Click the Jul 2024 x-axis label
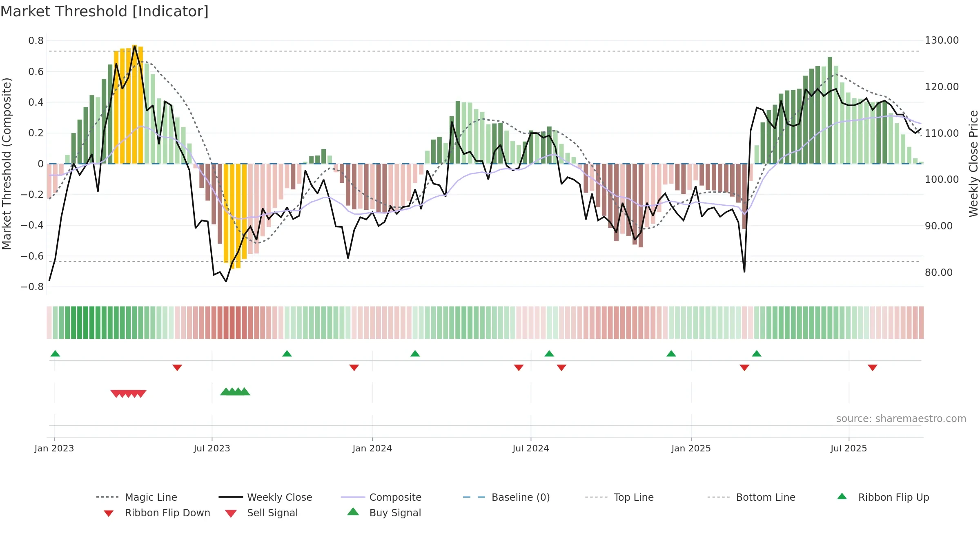 [x=531, y=449]
